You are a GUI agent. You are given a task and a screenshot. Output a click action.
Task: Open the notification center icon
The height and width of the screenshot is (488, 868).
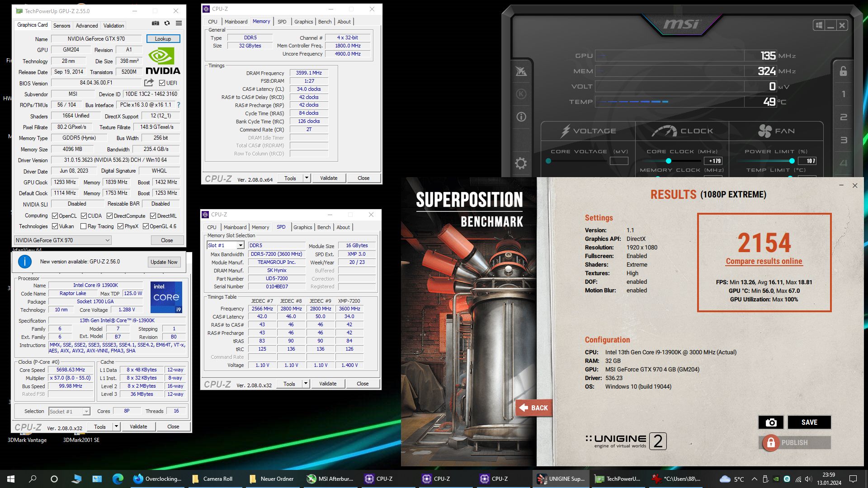853,479
